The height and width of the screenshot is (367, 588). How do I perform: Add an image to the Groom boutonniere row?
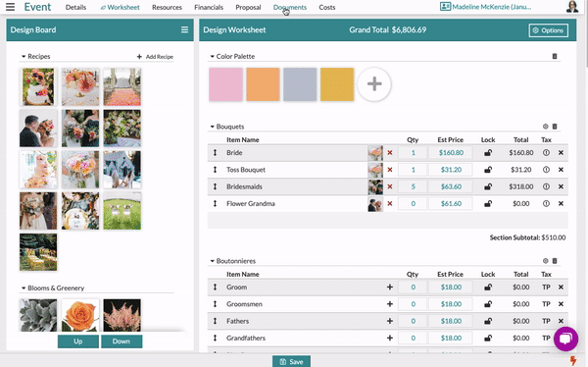pyautogui.click(x=390, y=287)
